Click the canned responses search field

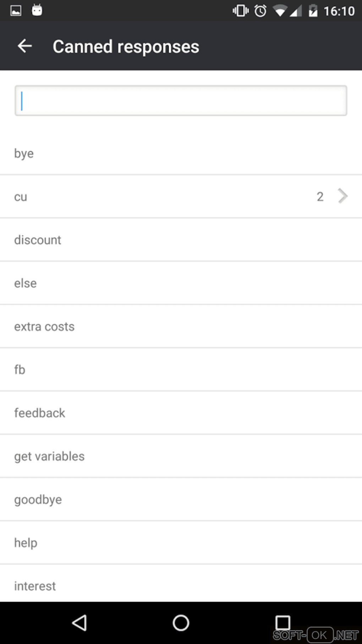coord(181,101)
